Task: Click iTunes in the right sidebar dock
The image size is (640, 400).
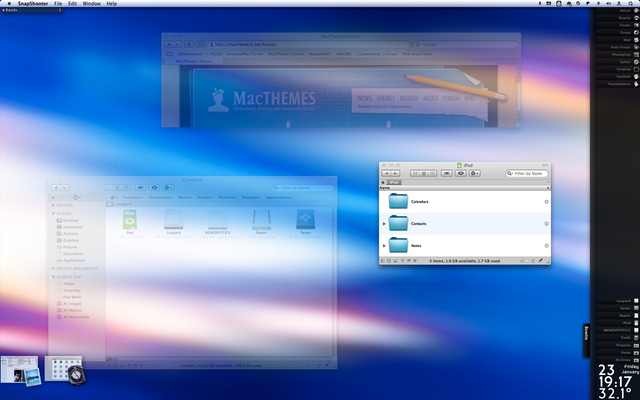Action: [x=618, y=33]
